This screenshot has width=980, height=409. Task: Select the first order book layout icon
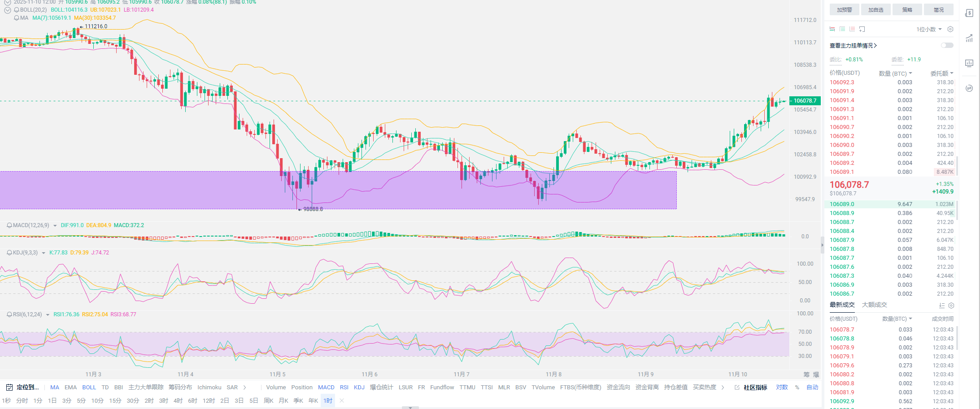[x=832, y=29]
